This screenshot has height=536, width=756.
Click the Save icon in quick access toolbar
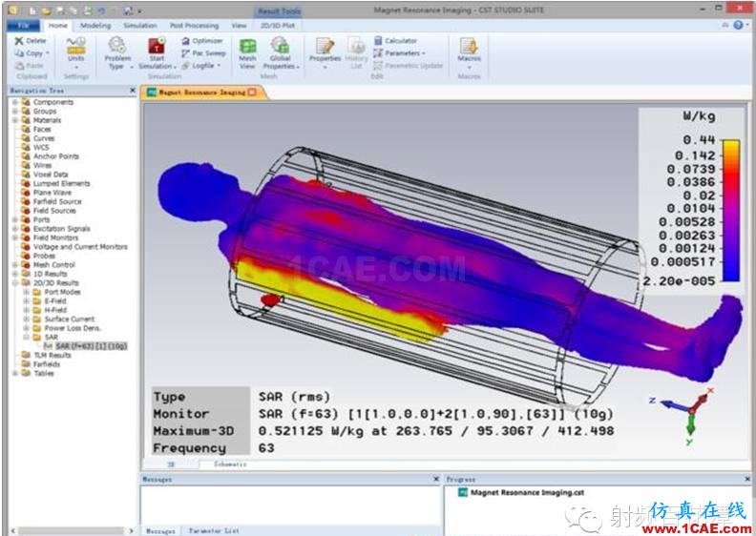click(61, 10)
